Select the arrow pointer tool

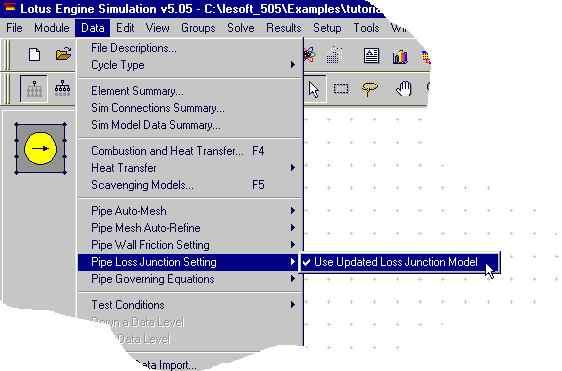[x=314, y=89]
